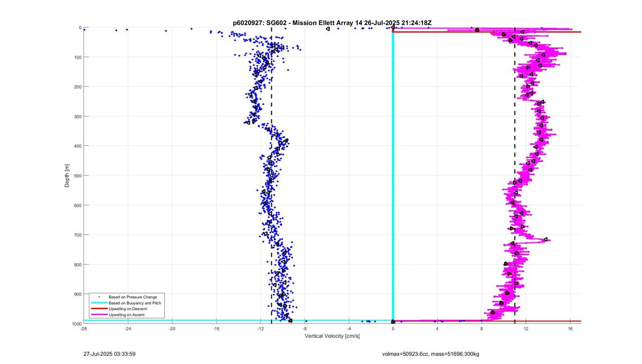This screenshot has width=642, height=364.
Task: Click depth-axis tick label '400'
Action: [78, 146]
